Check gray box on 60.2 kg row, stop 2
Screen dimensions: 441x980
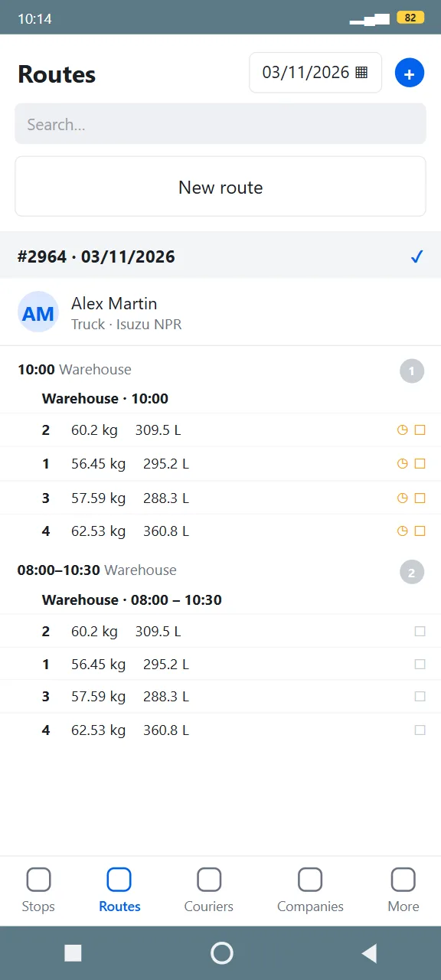[x=420, y=632]
